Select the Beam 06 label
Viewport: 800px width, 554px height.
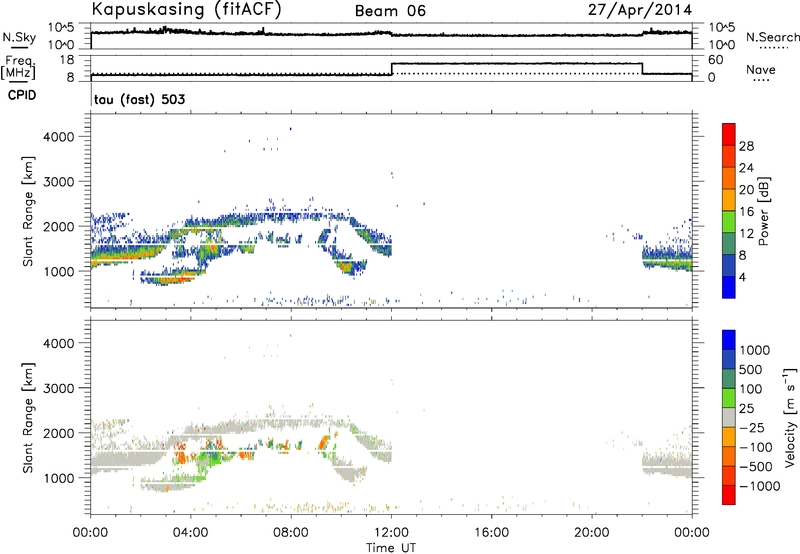[390, 11]
